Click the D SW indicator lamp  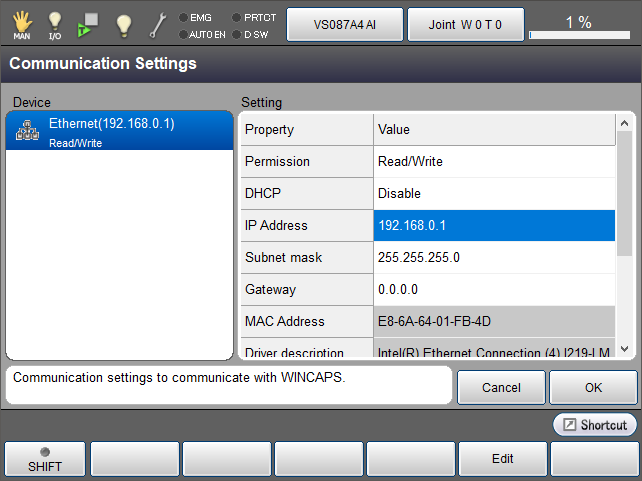(236, 35)
